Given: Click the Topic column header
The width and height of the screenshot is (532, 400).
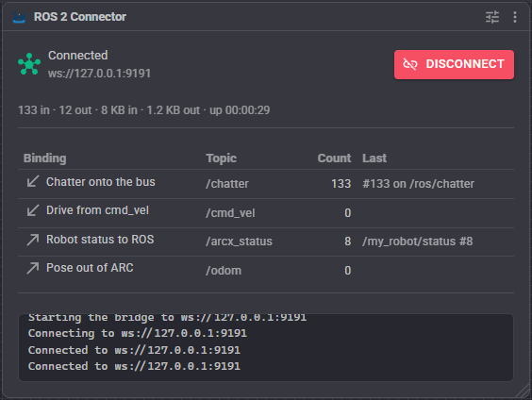Looking at the screenshot, I should 221,158.
